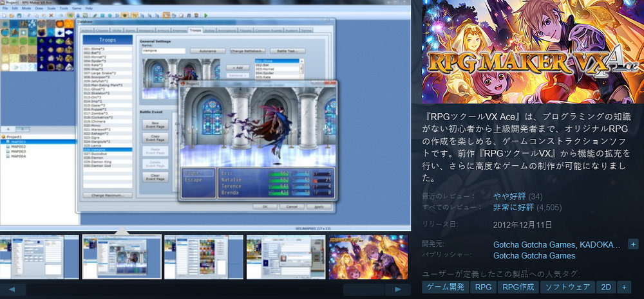Open developer link Gotcha Gotcha Games, KADOKA...

557,245
